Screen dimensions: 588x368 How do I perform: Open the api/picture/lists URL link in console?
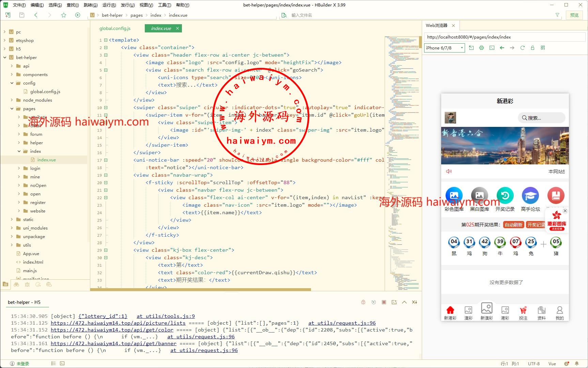(118, 323)
